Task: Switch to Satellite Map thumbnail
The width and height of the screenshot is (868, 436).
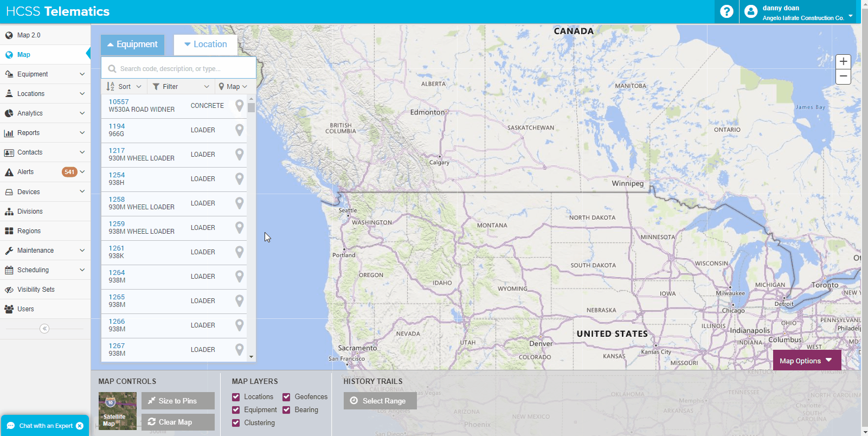Action: 118,411
